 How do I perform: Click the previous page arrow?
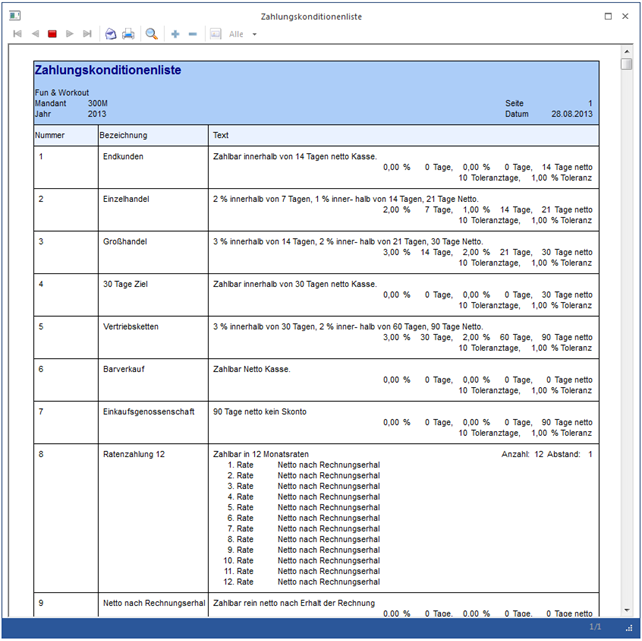click(35, 34)
